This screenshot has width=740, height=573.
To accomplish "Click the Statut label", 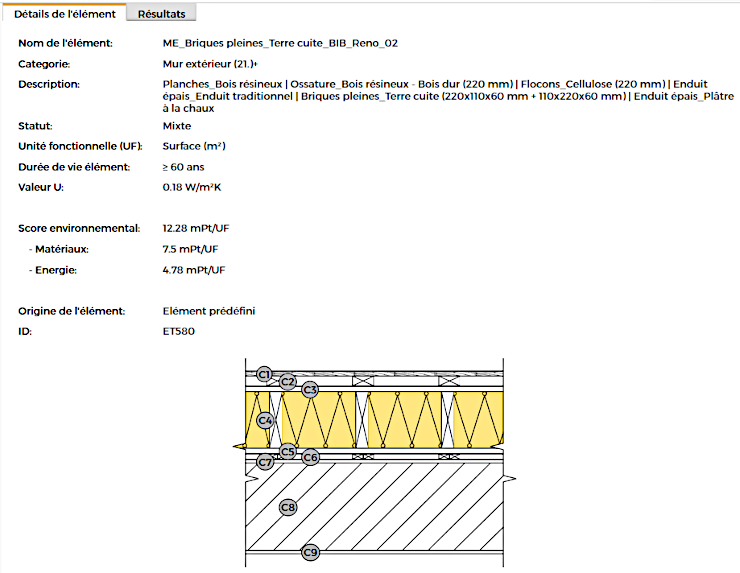I will (x=35, y=126).
